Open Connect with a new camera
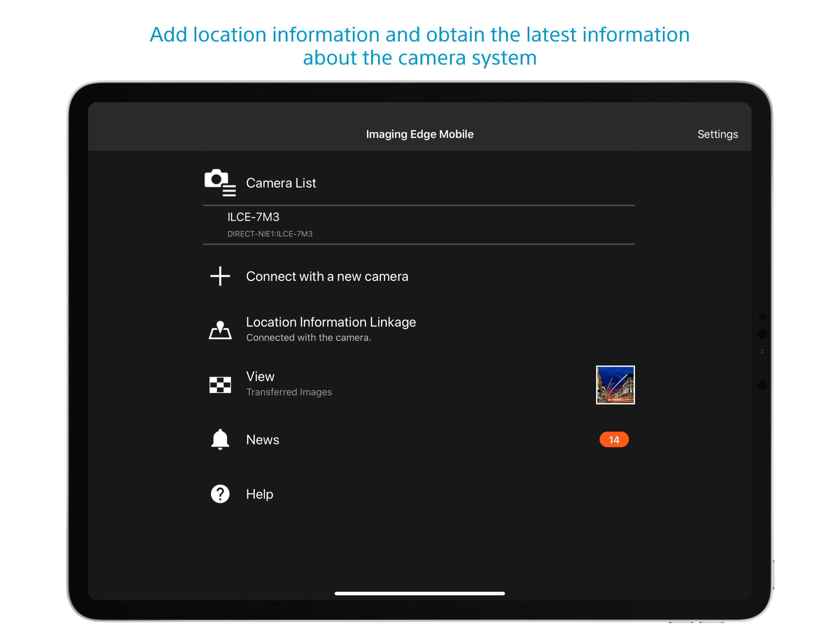Screen dimensions: 840x630 click(x=327, y=276)
